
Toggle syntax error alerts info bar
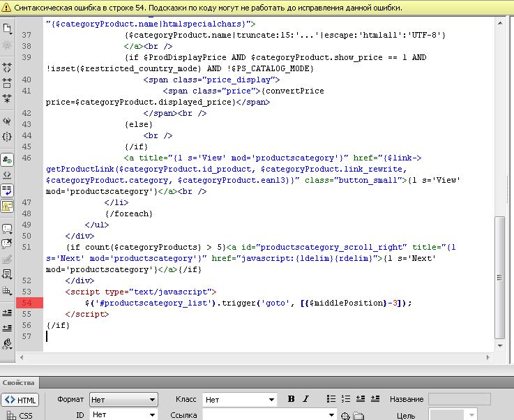click(7, 206)
